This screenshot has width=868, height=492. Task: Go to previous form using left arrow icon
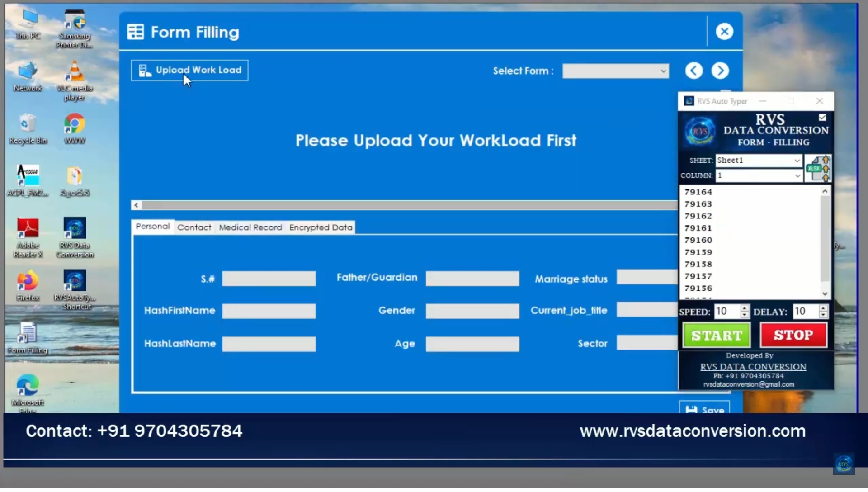[x=693, y=71]
